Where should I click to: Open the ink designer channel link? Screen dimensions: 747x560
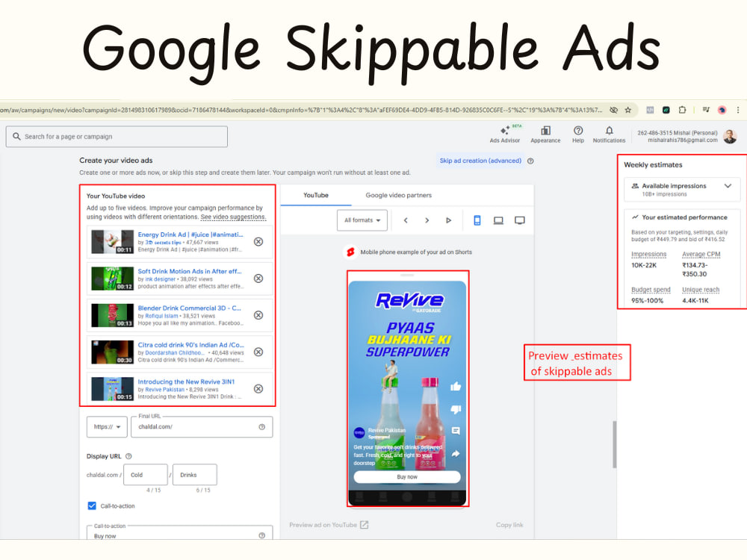coord(160,279)
